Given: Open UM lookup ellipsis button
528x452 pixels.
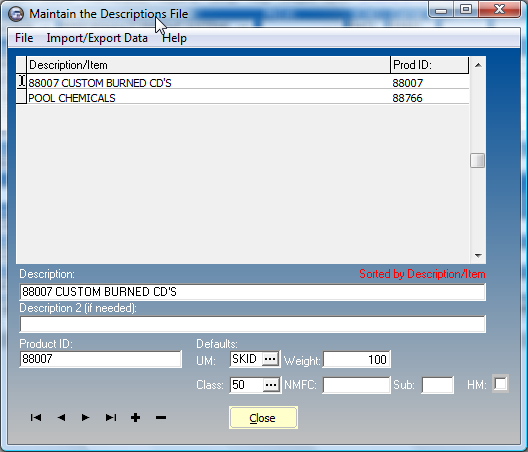Looking at the screenshot, I should click(270, 359).
